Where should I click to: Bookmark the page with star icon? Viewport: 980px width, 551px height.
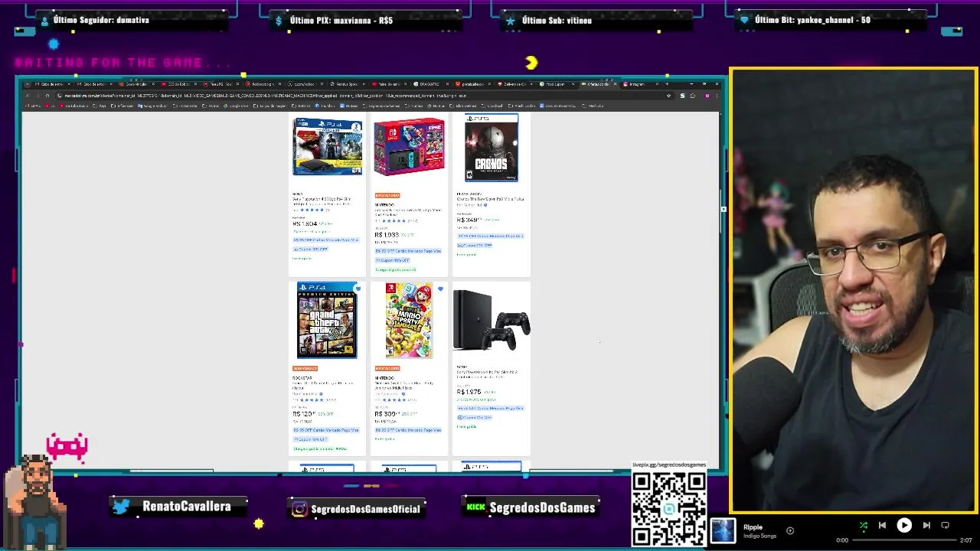point(669,96)
